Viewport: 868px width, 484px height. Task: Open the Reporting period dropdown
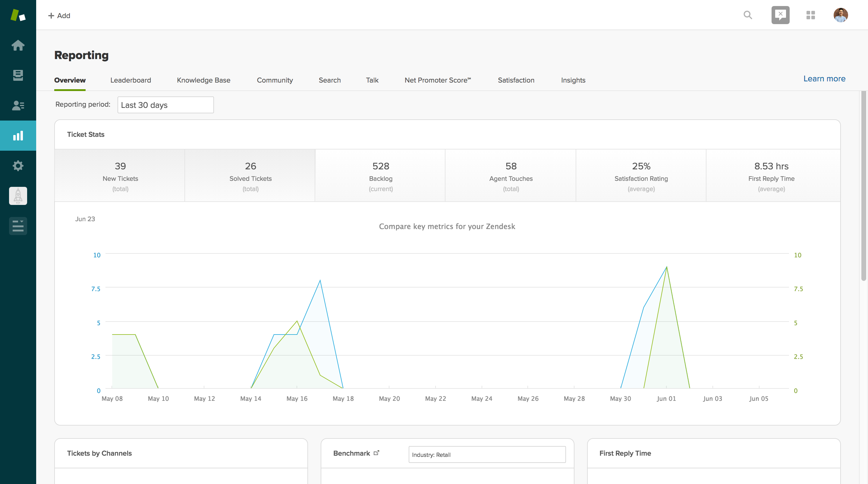click(165, 105)
